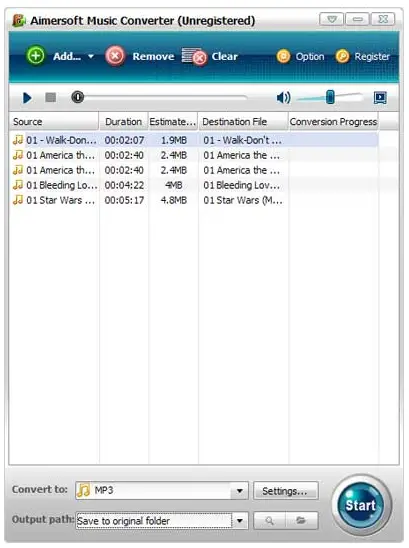Select the 01 Bleeding Lo... source file

click(62, 185)
